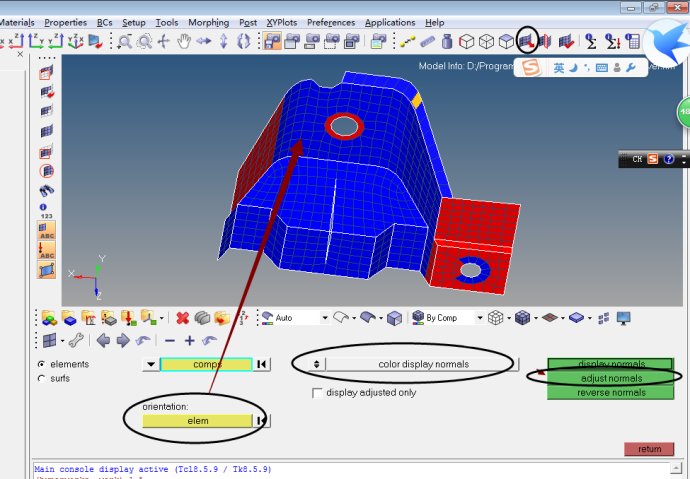Click the magnifier zoom icon
This screenshot has height=479, width=690.
pyautogui.click(x=125, y=41)
